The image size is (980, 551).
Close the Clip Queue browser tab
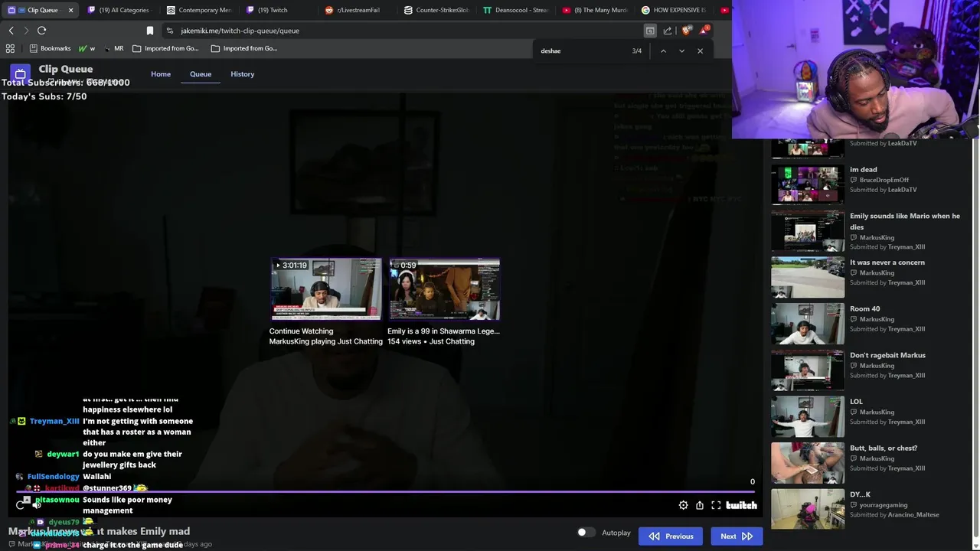[70, 10]
